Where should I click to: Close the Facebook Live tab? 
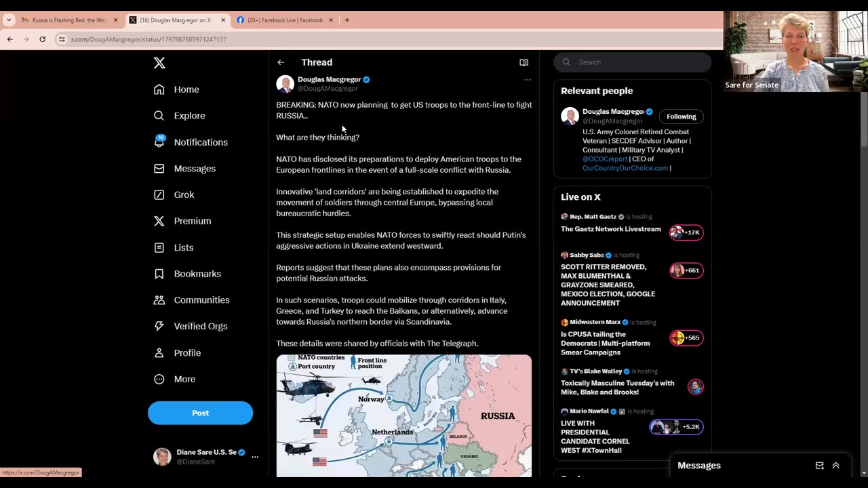331,20
